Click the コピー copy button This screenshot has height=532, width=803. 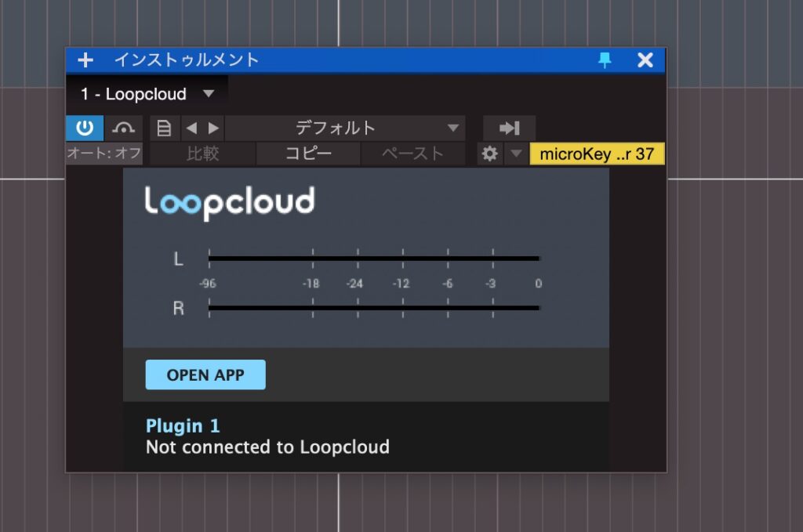pos(308,154)
